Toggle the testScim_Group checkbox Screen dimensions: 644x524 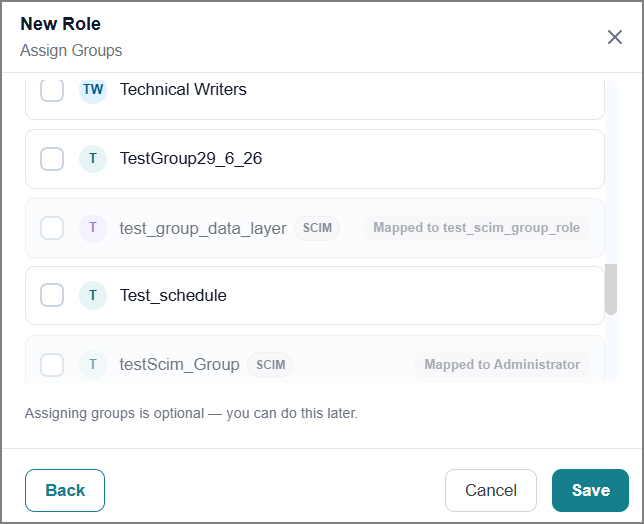52,364
